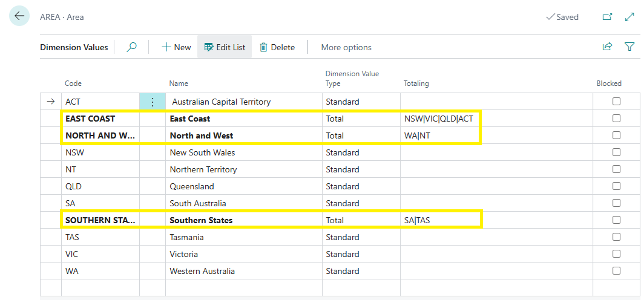644x300 pixels.
Task: Expand page to full screen icon
Action: [629, 17]
